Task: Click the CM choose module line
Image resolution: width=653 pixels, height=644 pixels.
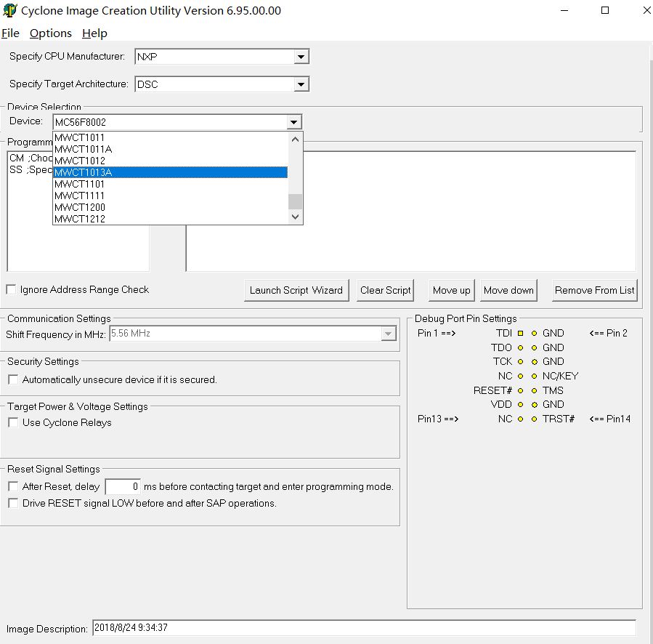Action: pos(31,158)
